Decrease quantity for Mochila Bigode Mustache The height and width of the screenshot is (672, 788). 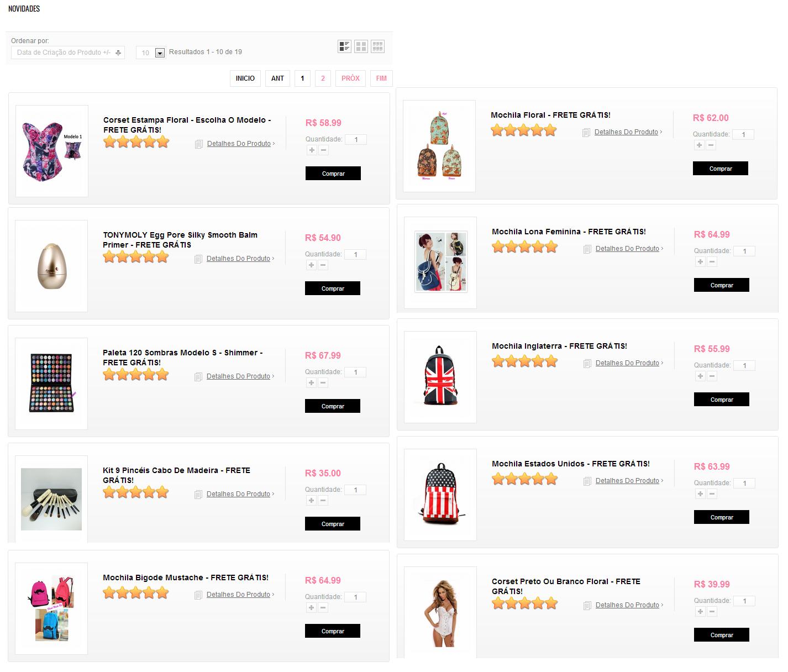[323, 608]
